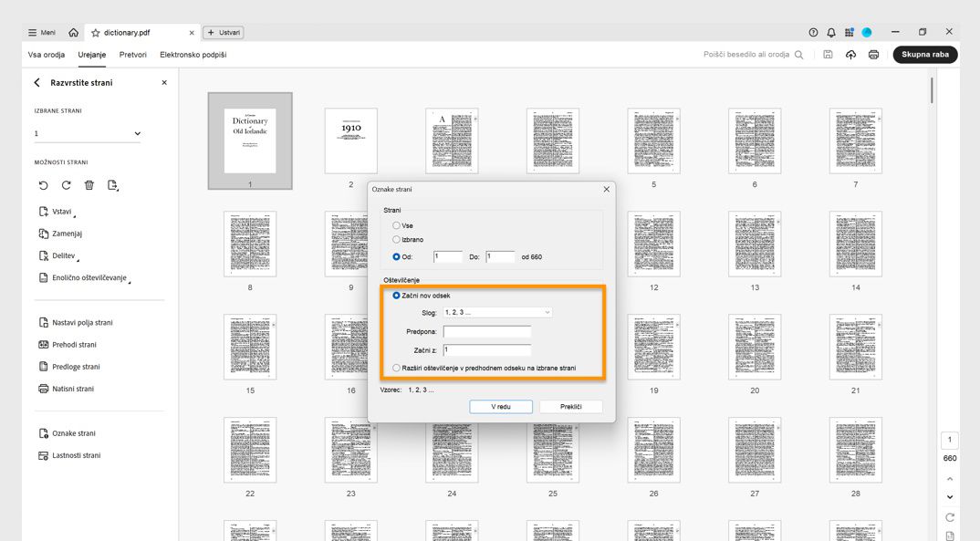Expand the Izbrane strani dropdown
The image size is (980, 541).
88,134
